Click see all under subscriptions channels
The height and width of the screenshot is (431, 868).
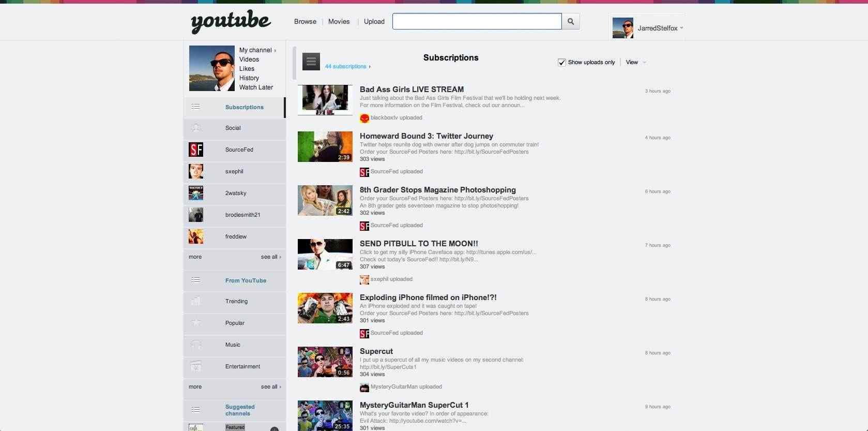coord(271,257)
